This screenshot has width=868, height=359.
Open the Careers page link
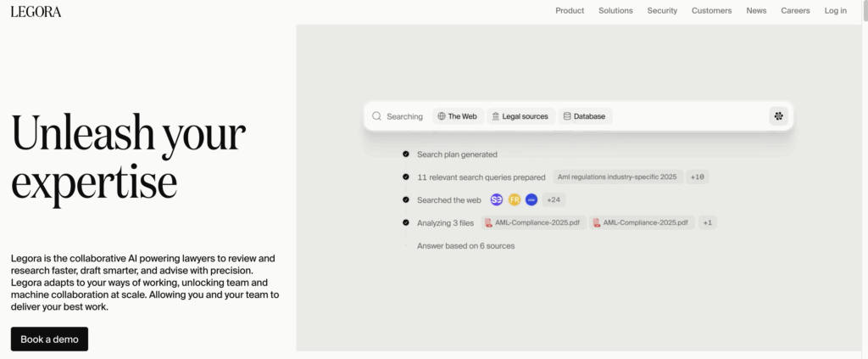(795, 11)
